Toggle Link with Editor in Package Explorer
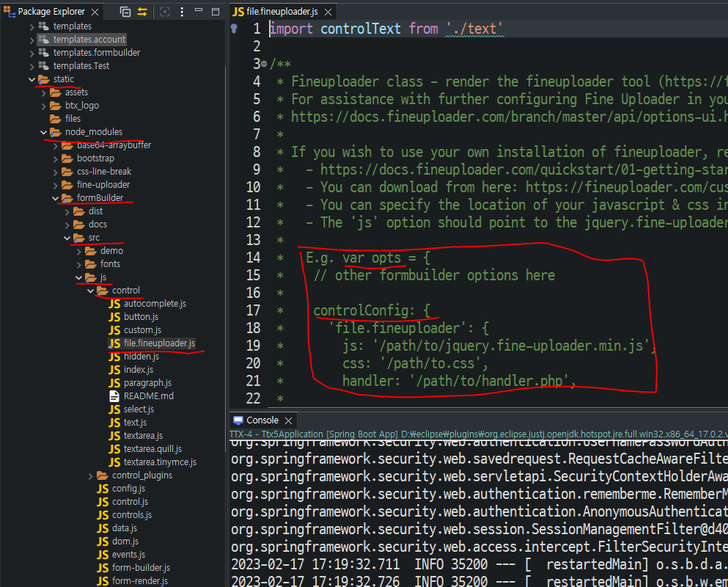728x587 pixels. (141, 11)
